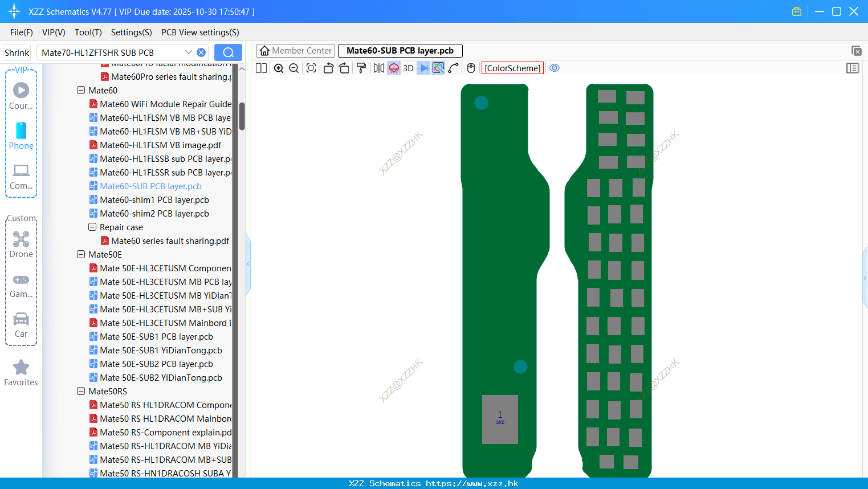Fit PCB to window icon
Viewport: 868px width, 489px height.
point(311,68)
